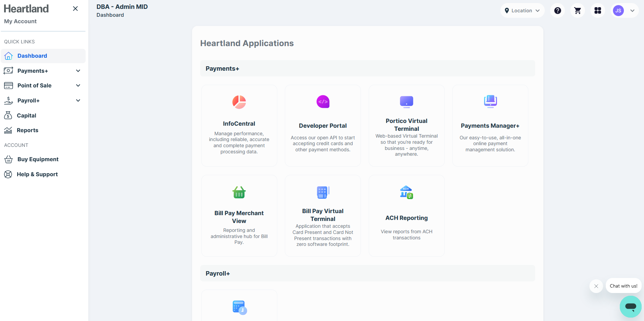Click the Developer Portal code icon
Image resolution: width=644 pixels, height=321 pixels.
pyautogui.click(x=323, y=101)
